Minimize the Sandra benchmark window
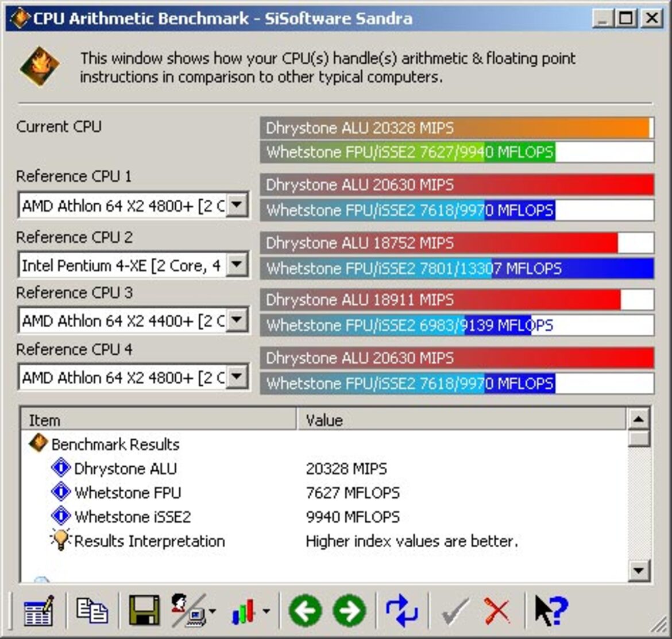672x639 pixels. [602, 18]
